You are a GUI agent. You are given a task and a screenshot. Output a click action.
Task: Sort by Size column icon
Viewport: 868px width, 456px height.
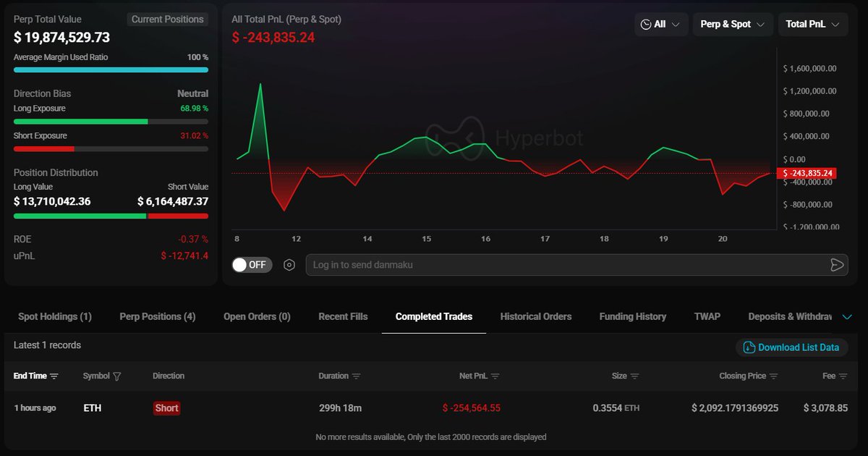[x=634, y=376]
